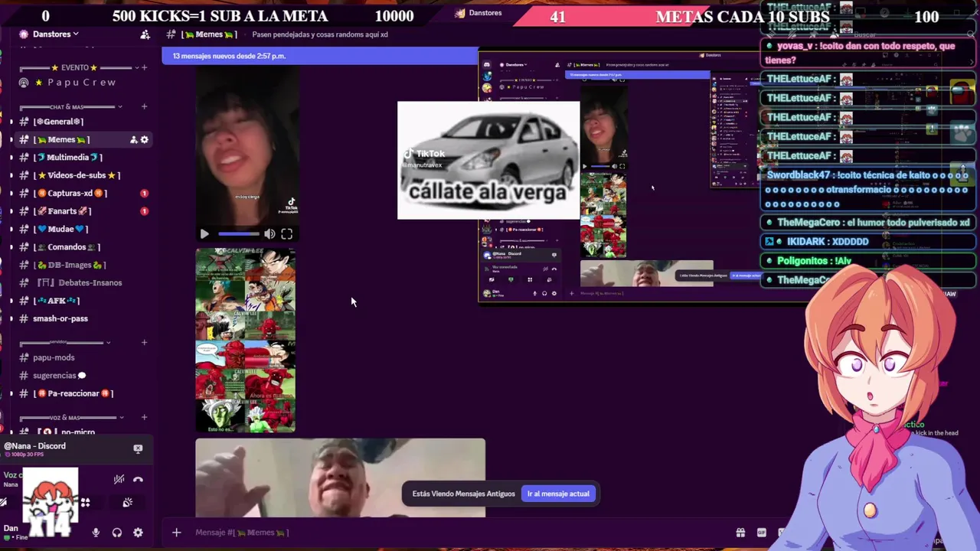
Task: Collapse the servidor category chevron
Action: (x=108, y=342)
